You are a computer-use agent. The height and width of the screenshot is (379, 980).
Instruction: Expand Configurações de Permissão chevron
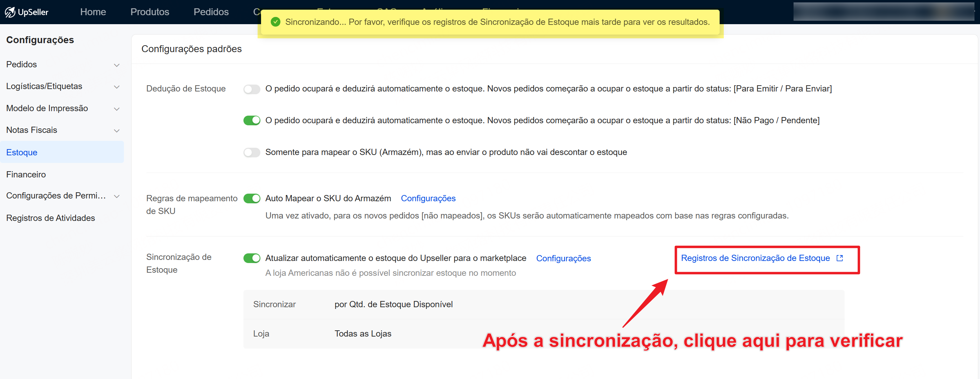click(117, 196)
